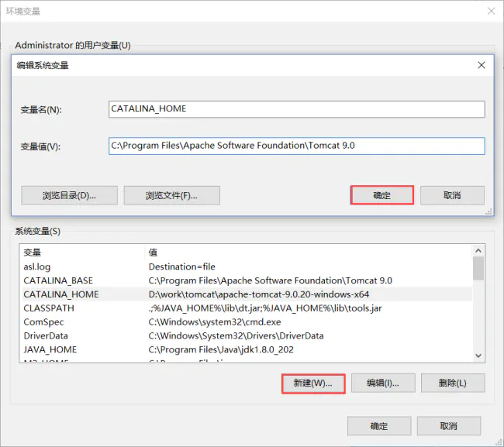Select the CATALINA_BASE variable row
Viewport: 504px width, 447px height.
click(x=246, y=280)
